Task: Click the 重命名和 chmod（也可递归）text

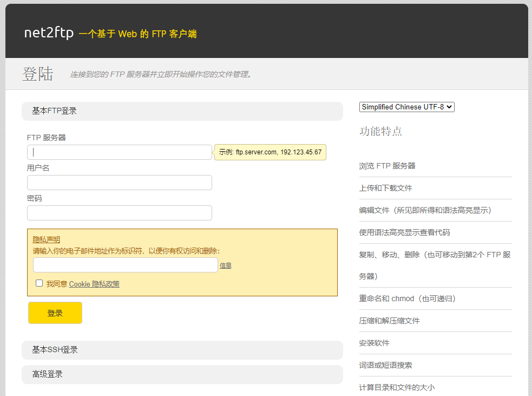Action: pyautogui.click(x=407, y=298)
